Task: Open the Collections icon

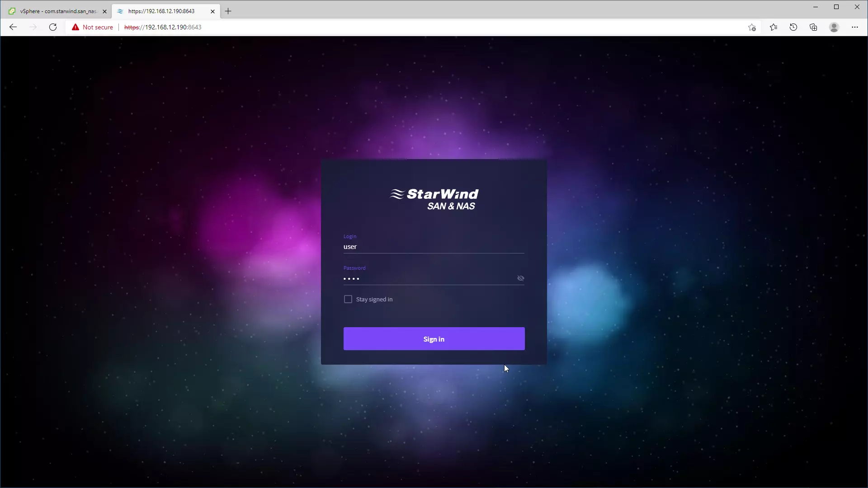Action: coord(813,27)
